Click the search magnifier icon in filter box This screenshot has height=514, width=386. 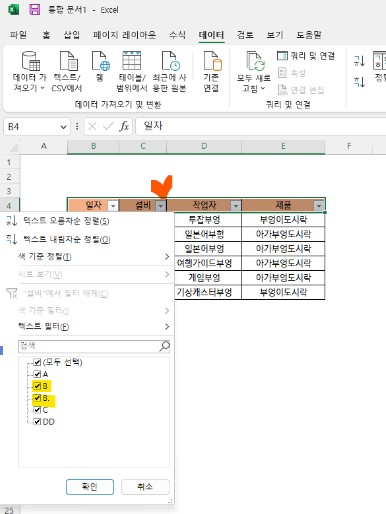tap(165, 346)
